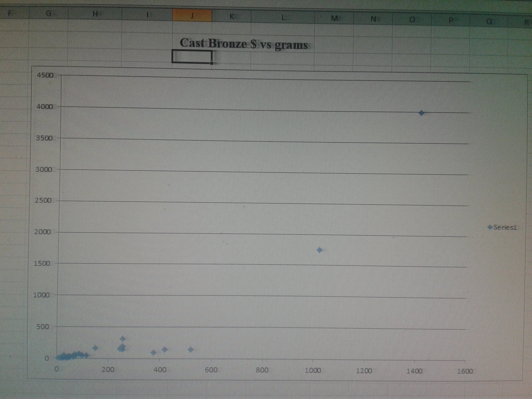Click data point near 520 grams
532x399 pixels.
click(x=190, y=350)
